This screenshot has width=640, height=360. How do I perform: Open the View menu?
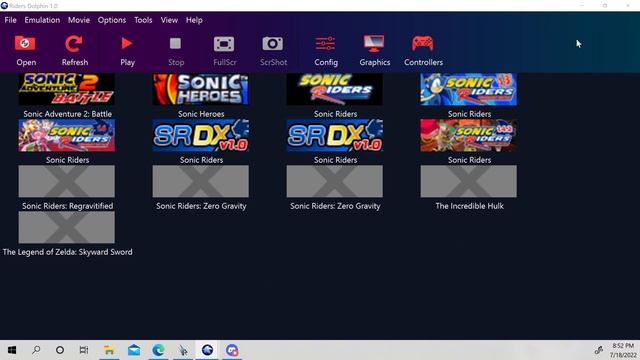169,20
